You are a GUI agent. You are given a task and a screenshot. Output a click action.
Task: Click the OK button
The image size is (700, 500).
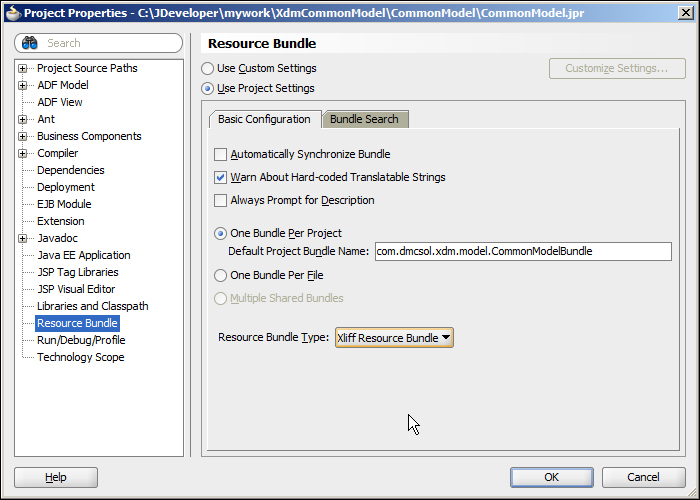(552, 477)
